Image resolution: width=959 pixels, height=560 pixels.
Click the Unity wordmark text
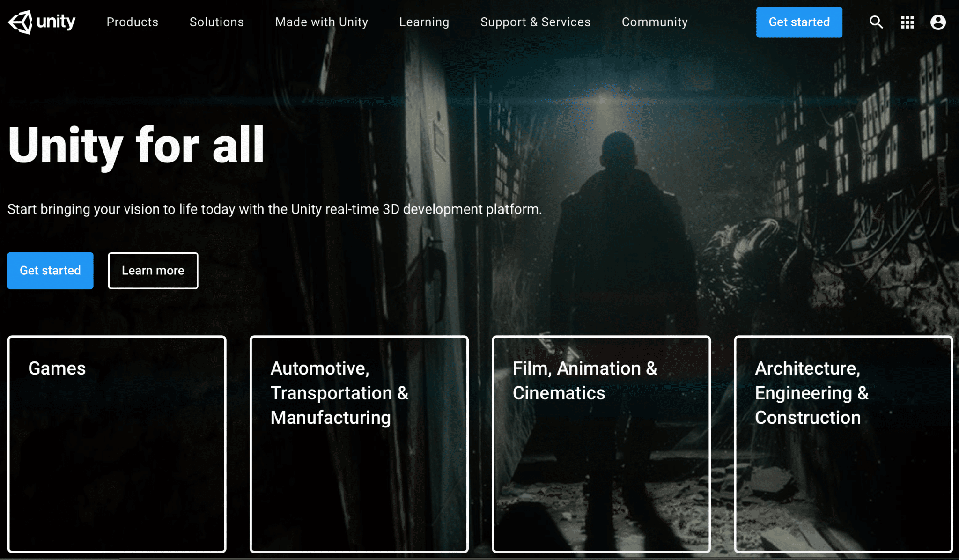point(56,22)
